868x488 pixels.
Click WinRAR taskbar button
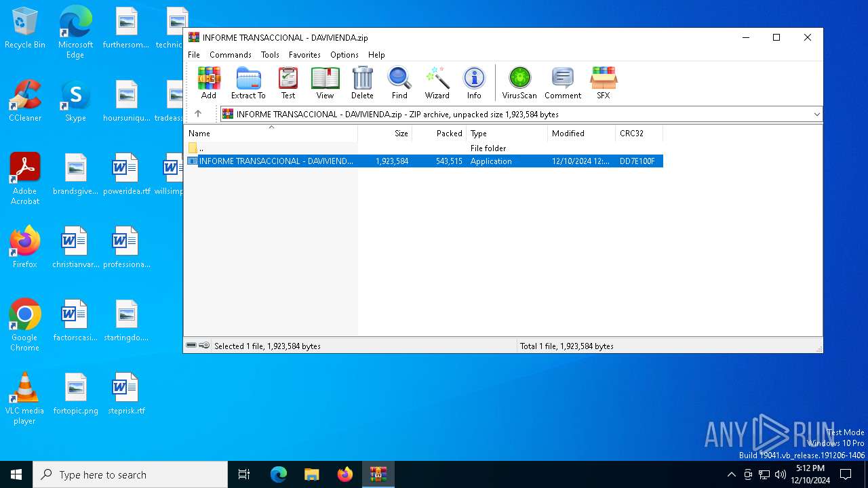click(x=378, y=474)
